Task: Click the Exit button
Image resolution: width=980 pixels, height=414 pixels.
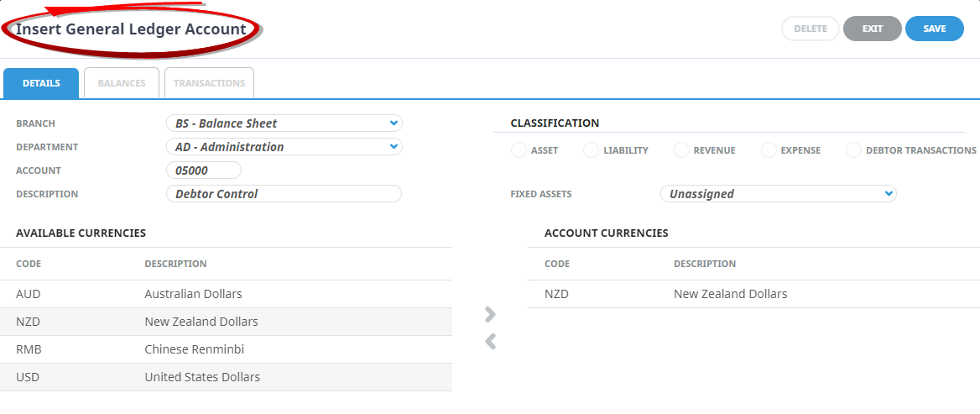Action: tap(872, 29)
